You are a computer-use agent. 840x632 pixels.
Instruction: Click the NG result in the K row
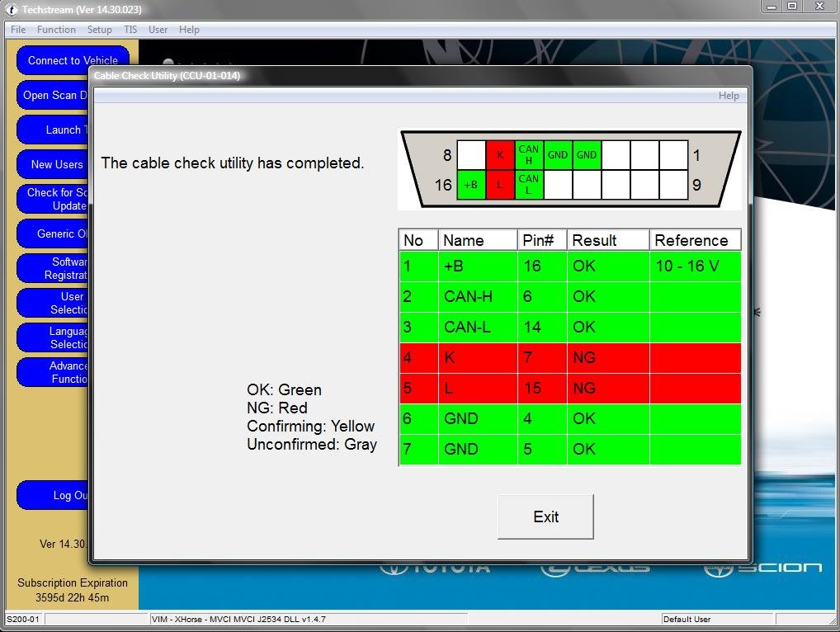(608, 358)
